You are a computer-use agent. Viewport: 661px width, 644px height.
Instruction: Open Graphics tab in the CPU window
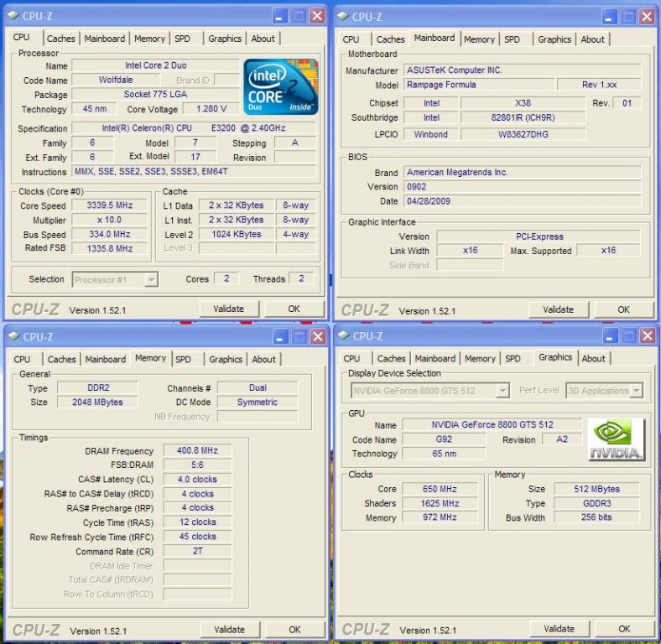tap(225, 39)
